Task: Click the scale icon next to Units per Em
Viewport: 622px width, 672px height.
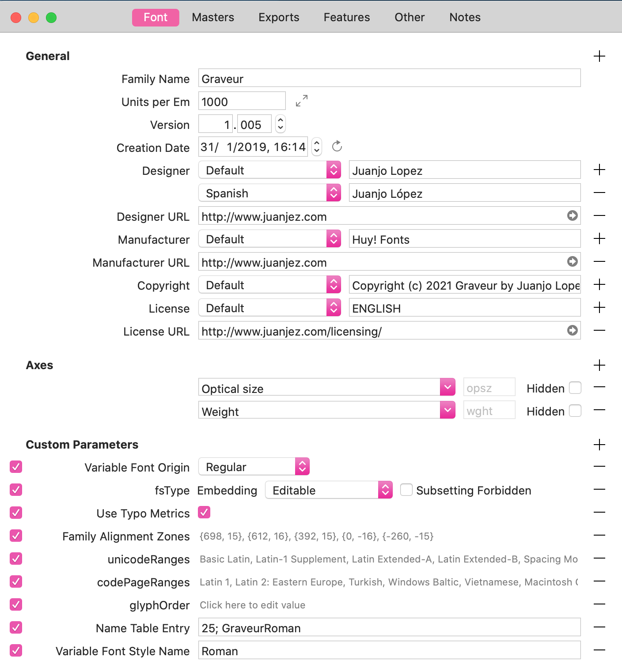Action: [x=302, y=101]
